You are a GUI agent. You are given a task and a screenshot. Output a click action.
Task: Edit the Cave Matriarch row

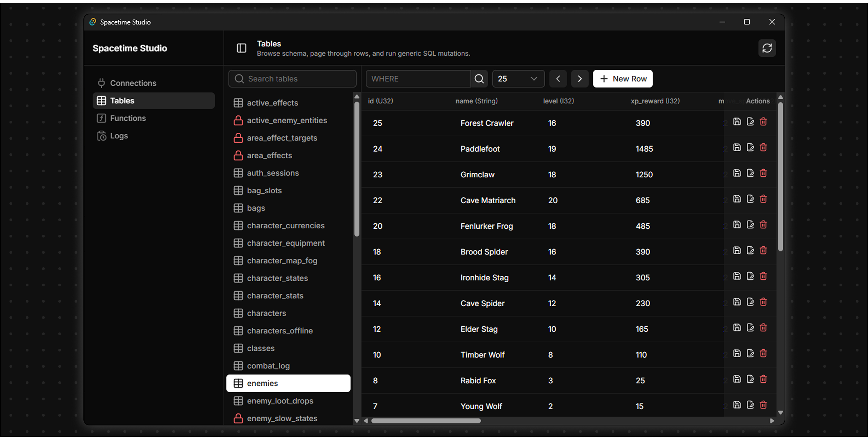pos(750,199)
